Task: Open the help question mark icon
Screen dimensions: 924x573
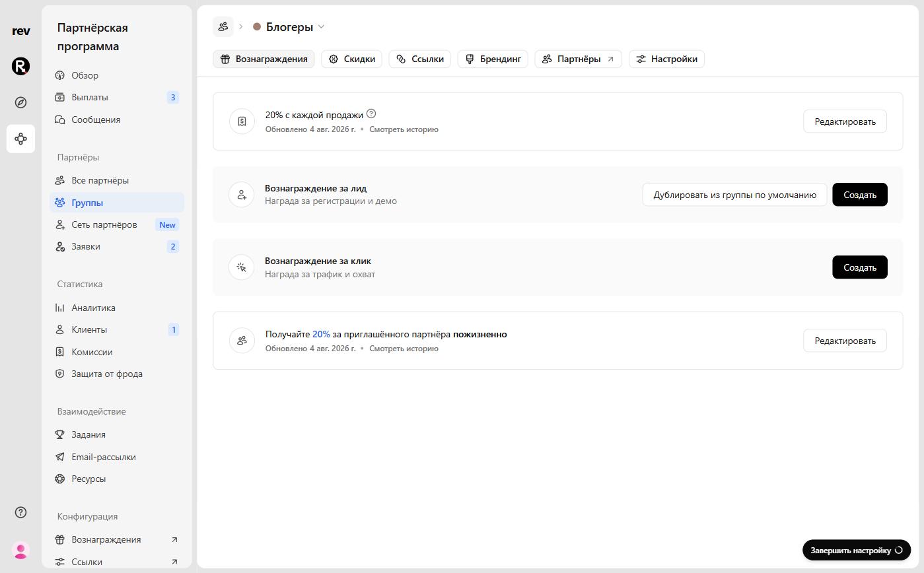Action: (20, 512)
